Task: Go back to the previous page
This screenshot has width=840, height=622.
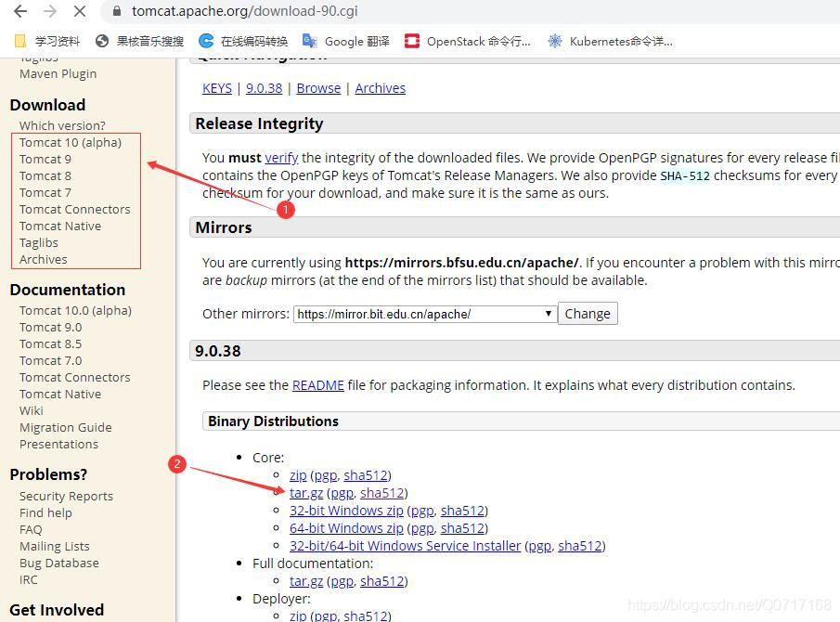Action: click(20, 11)
